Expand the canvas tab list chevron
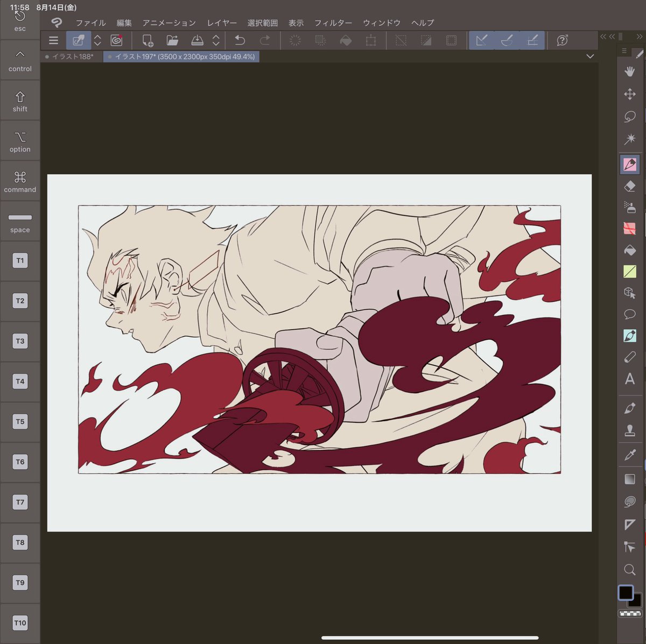This screenshot has width=646, height=644. [x=590, y=56]
